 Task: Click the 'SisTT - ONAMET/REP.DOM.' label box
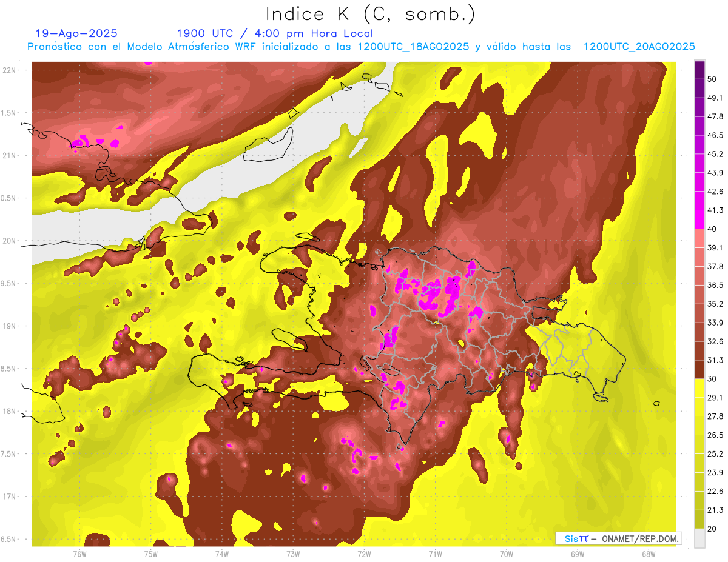point(619,538)
